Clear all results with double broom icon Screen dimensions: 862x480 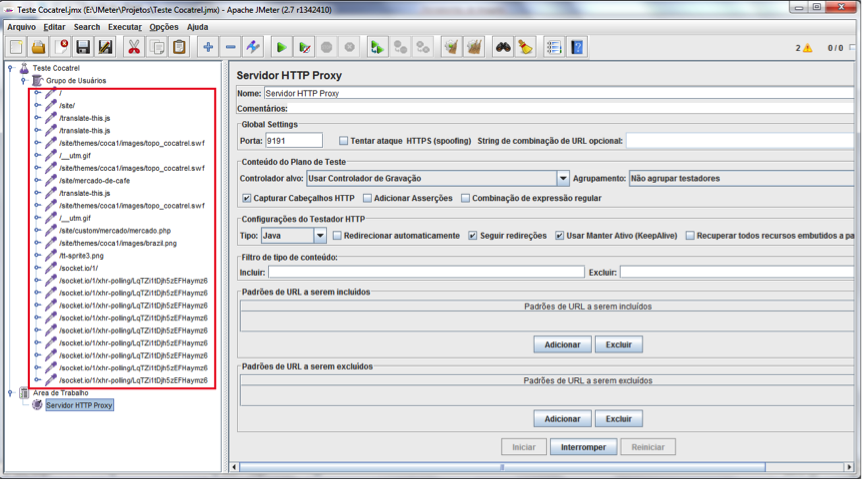point(474,47)
